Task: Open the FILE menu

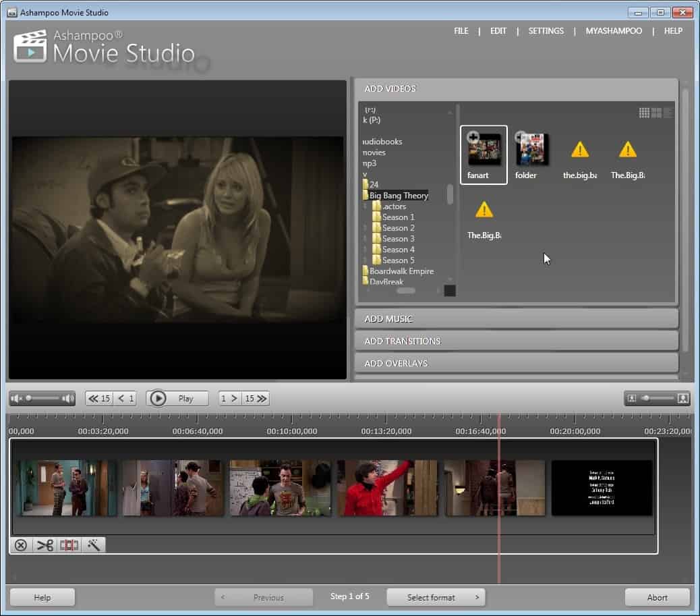Action: click(x=461, y=31)
